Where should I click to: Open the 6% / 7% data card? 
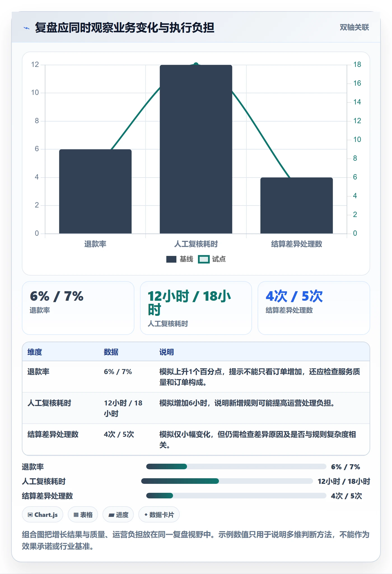(x=78, y=308)
